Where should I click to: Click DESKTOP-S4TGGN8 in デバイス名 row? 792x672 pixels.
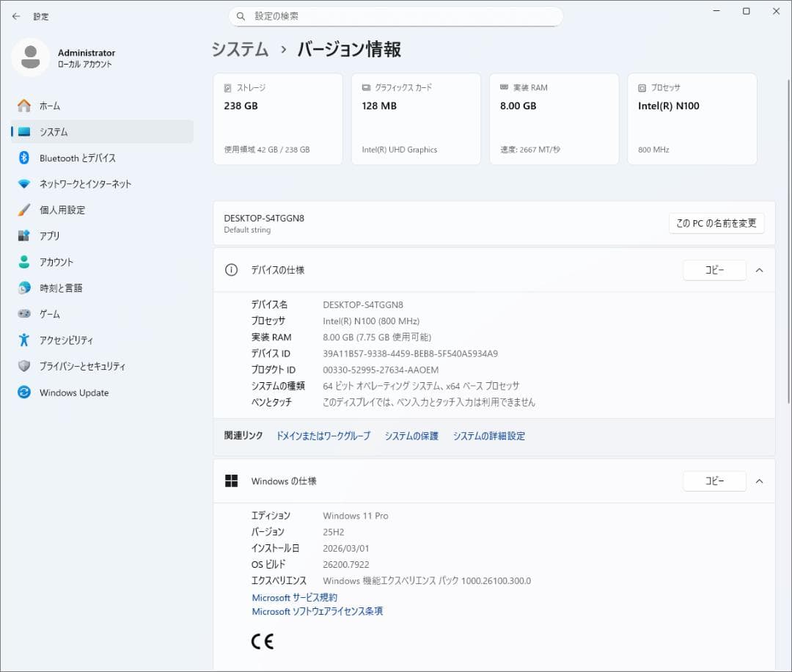click(363, 304)
